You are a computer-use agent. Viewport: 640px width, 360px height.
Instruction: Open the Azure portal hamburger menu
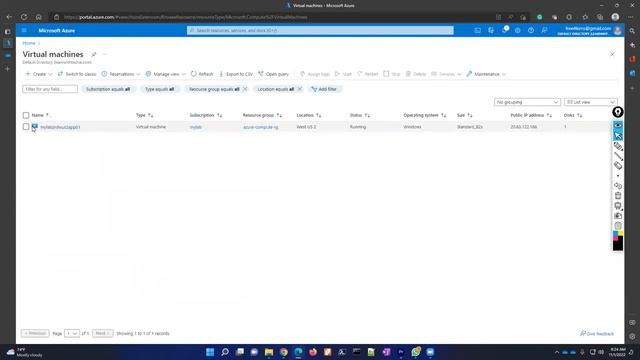point(24,31)
